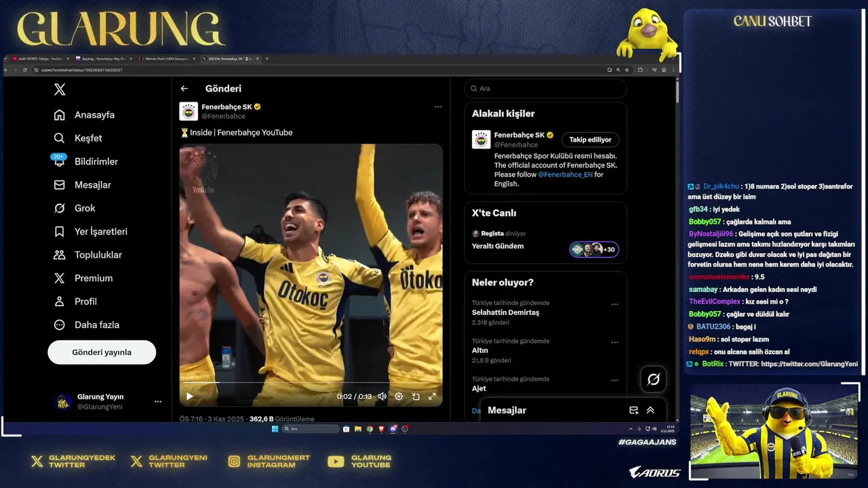Viewport: 868px width, 488px height.
Task: Open account options next to Glarung Yayın
Action: pos(158,402)
